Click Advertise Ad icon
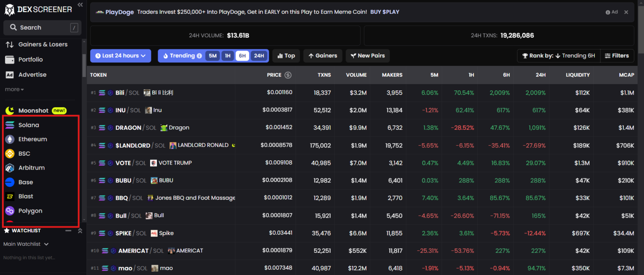The image size is (644, 275). click(x=10, y=75)
